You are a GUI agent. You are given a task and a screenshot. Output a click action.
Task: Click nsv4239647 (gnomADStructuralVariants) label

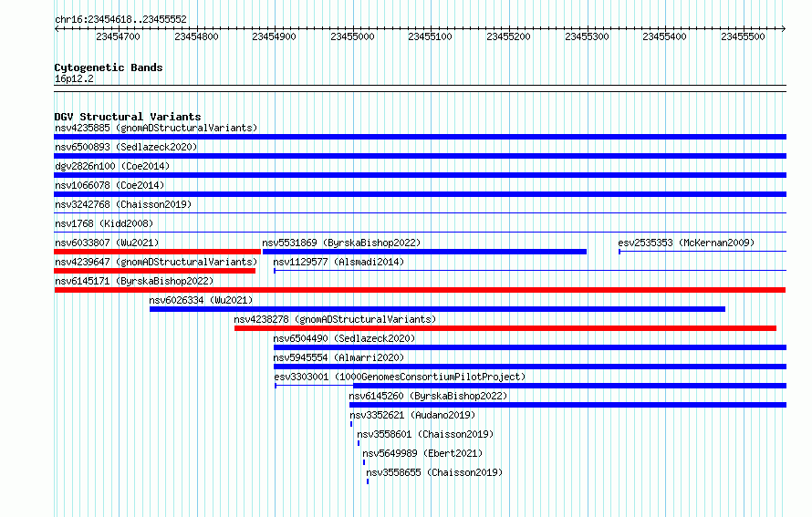(x=156, y=262)
